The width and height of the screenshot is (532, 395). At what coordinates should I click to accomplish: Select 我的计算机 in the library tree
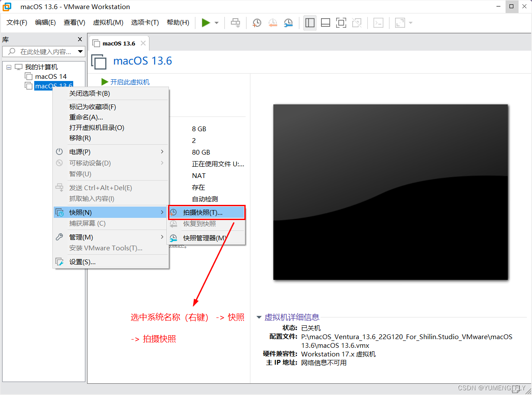pyautogui.click(x=41, y=67)
